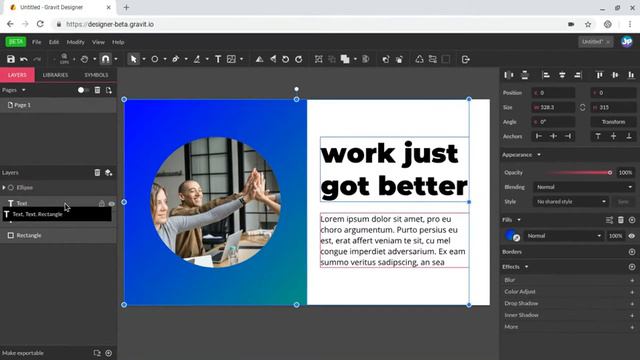Open the Effects section dropdown
Screen dimensions: 640x360
[526, 267]
